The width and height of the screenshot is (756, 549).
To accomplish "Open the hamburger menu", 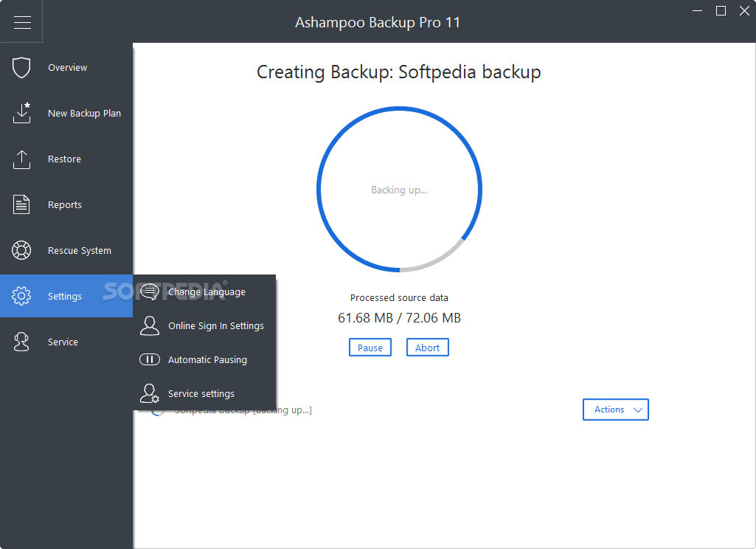I will pos(21,22).
